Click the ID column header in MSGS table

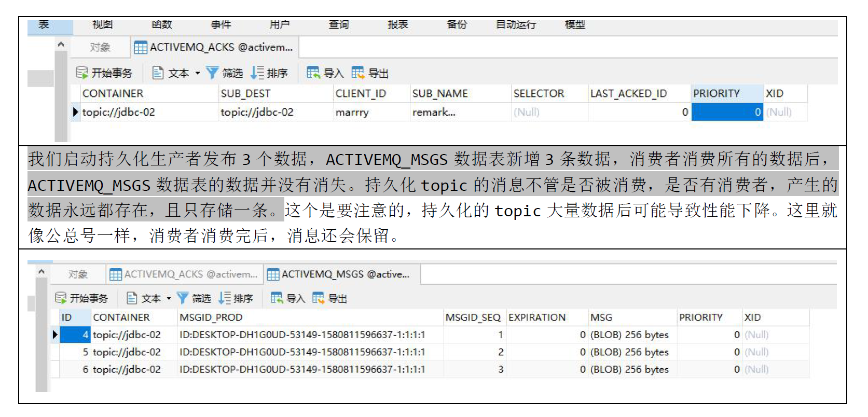pos(75,317)
